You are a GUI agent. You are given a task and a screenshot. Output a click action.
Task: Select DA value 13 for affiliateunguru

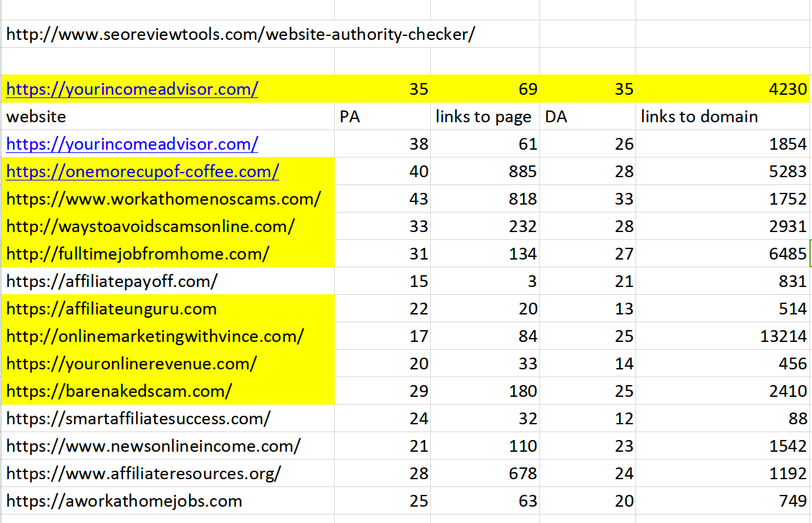point(588,309)
